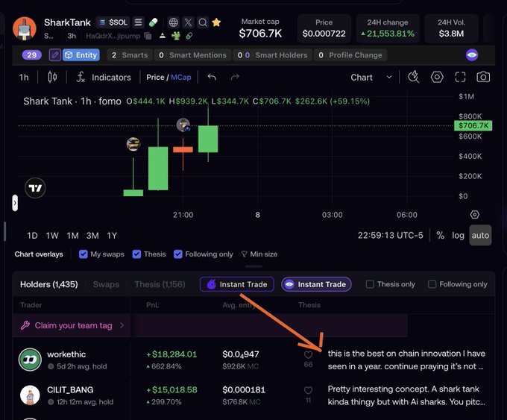Viewport: 507px width, 420px height.
Task: Undo the last chart action
Action: point(212,77)
